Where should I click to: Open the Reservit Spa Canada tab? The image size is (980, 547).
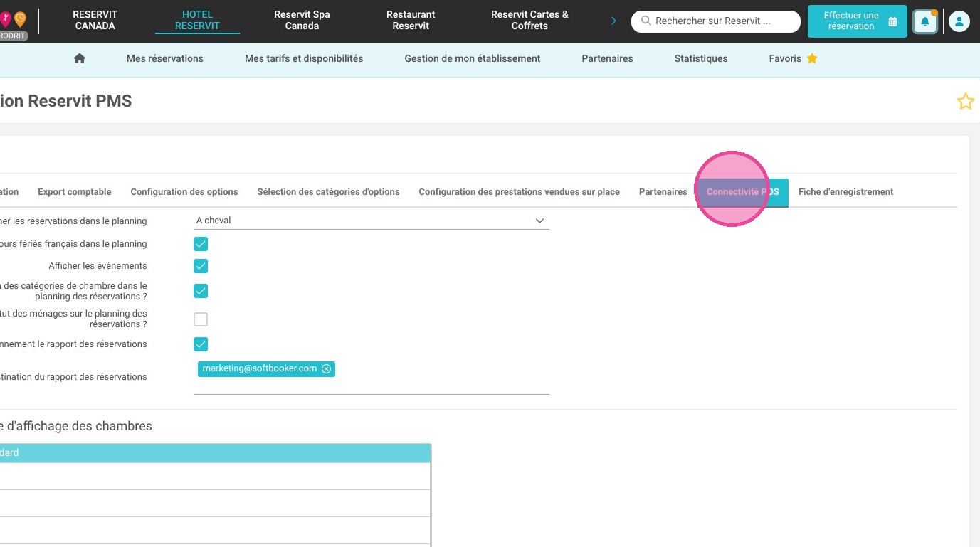[x=302, y=20]
